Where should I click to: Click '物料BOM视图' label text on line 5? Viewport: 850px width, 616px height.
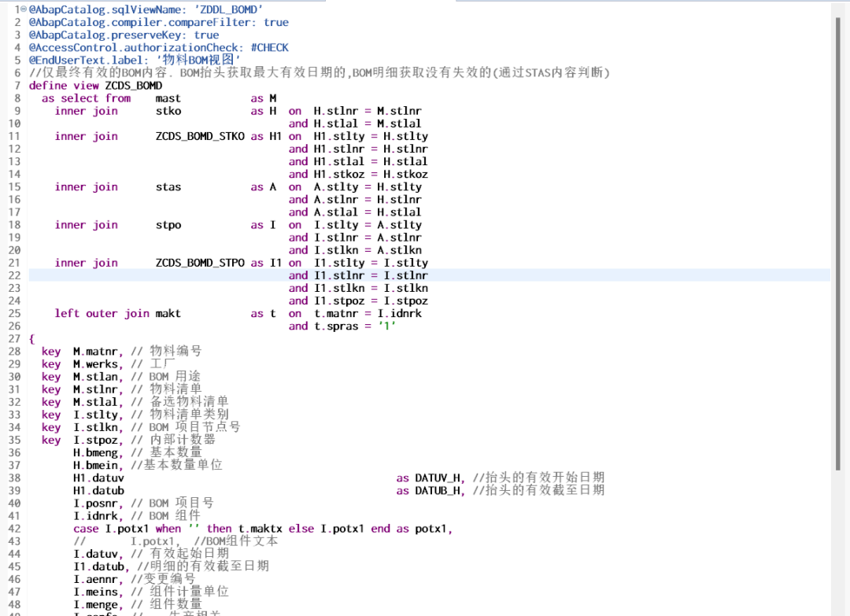click(198, 60)
